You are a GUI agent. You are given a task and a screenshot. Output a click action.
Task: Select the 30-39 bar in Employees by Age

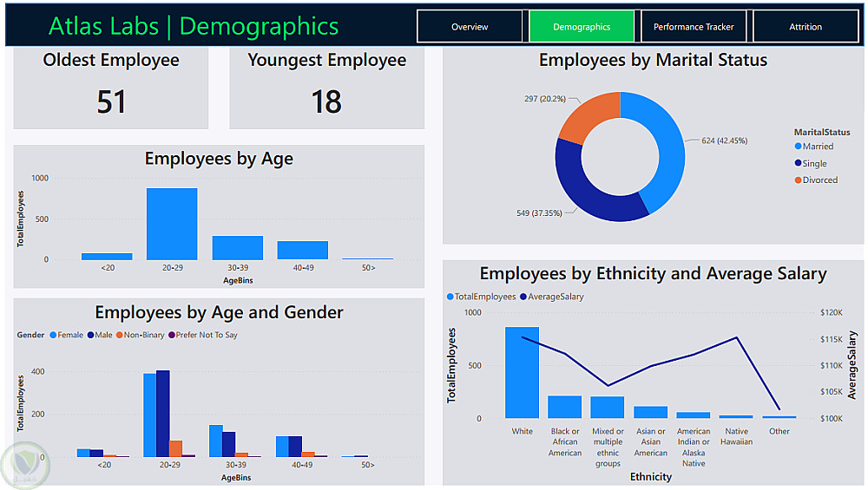(x=238, y=248)
